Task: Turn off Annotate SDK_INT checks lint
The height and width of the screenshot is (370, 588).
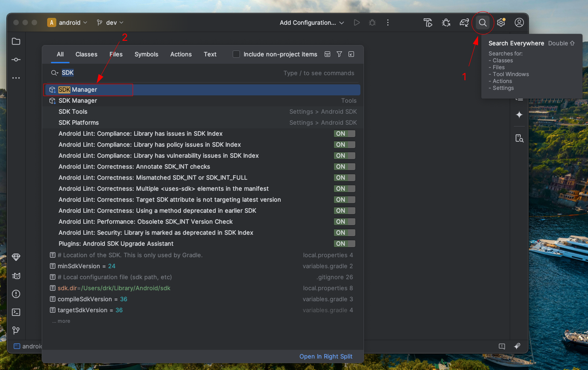Action: [344, 166]
